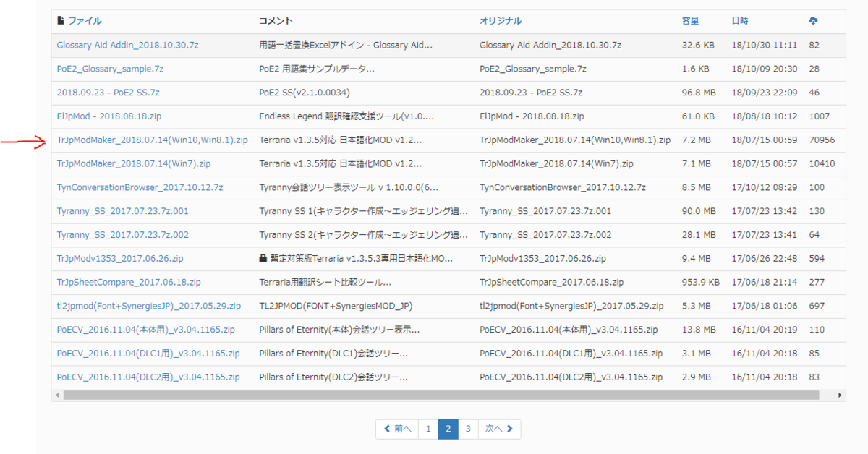This screenshot has width=868, height=454.
Task: Download PoE2_Glossary_sample.7z
Action: tap(110, 69)
